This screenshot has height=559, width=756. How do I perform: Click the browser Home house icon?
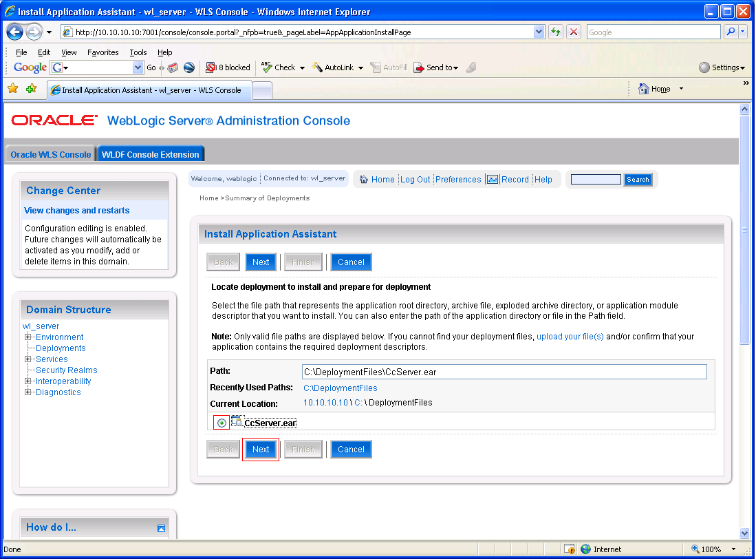tap(644, 89)
